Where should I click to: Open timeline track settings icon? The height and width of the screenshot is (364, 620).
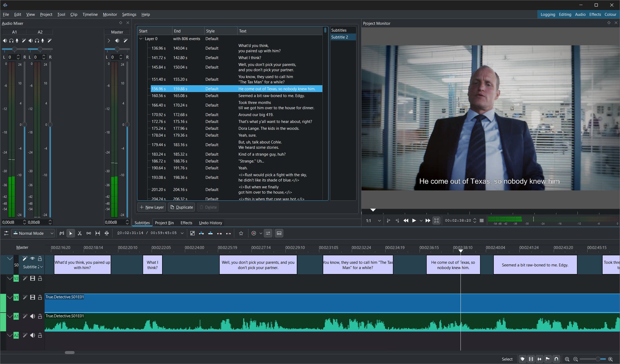[6, 233]
